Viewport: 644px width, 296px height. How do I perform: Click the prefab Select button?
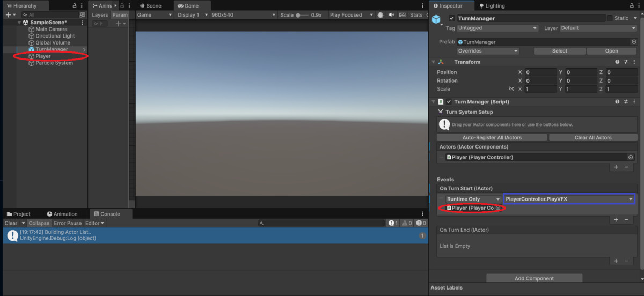559,51
